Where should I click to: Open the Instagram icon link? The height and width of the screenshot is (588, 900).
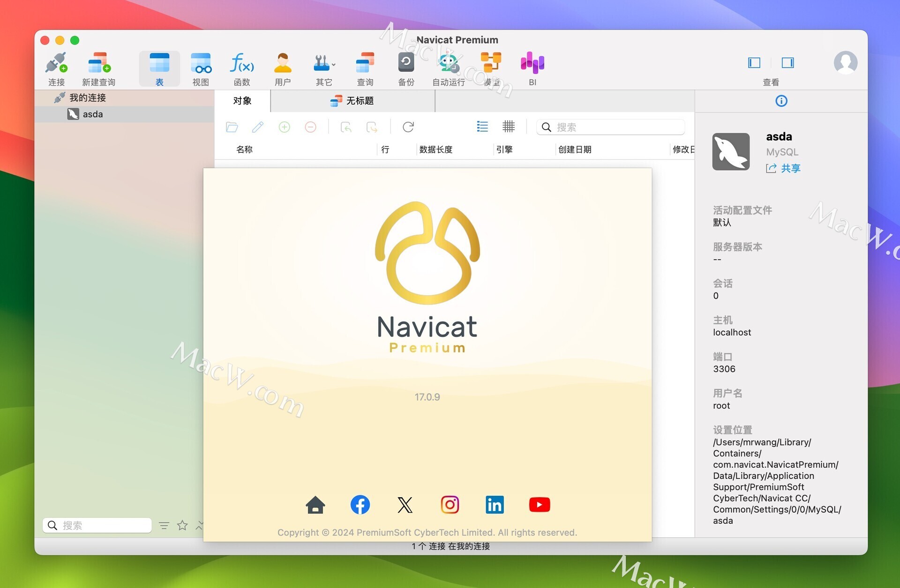click(450, 505)
